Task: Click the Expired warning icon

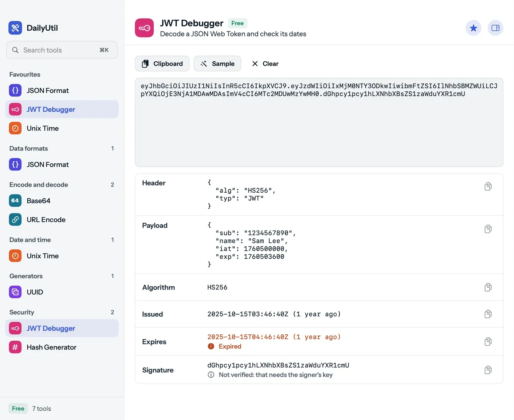Action: [x=211, y=346]
